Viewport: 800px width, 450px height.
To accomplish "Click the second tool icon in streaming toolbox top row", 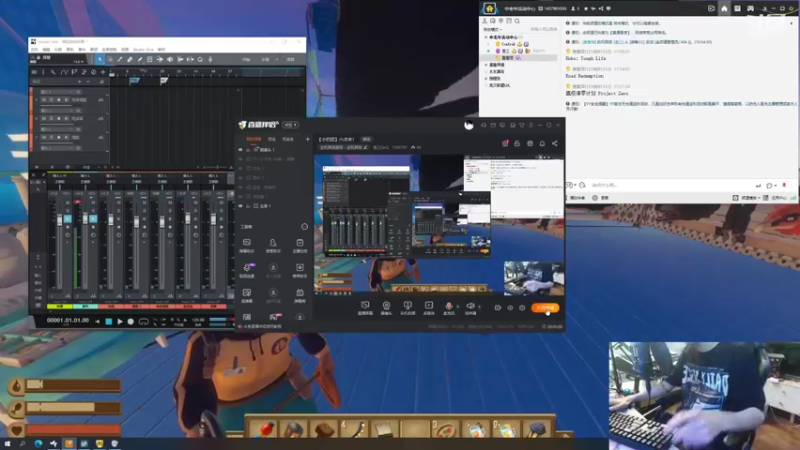I will point(273,243).
